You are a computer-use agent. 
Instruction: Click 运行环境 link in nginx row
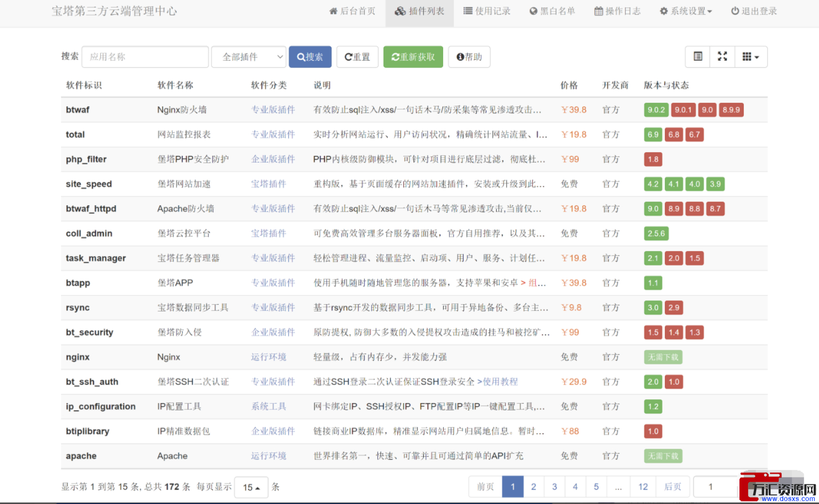pos(269,357)
